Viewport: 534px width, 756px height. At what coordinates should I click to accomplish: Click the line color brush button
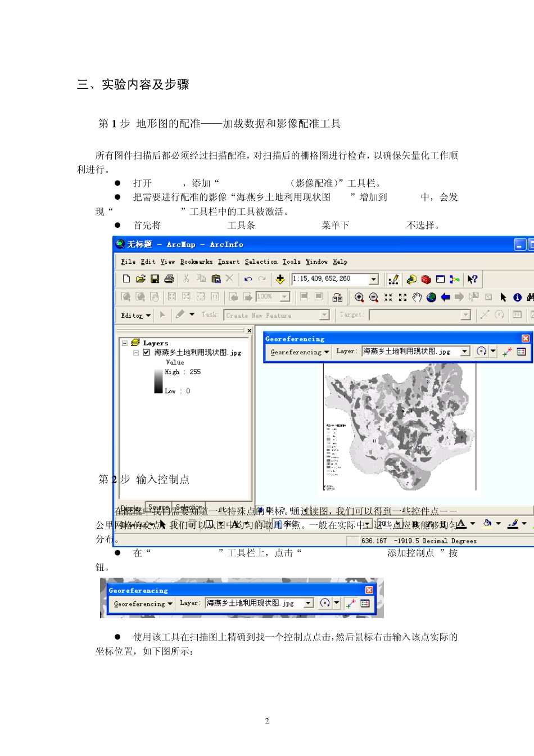pyautogui.click(x=513, y=524)
